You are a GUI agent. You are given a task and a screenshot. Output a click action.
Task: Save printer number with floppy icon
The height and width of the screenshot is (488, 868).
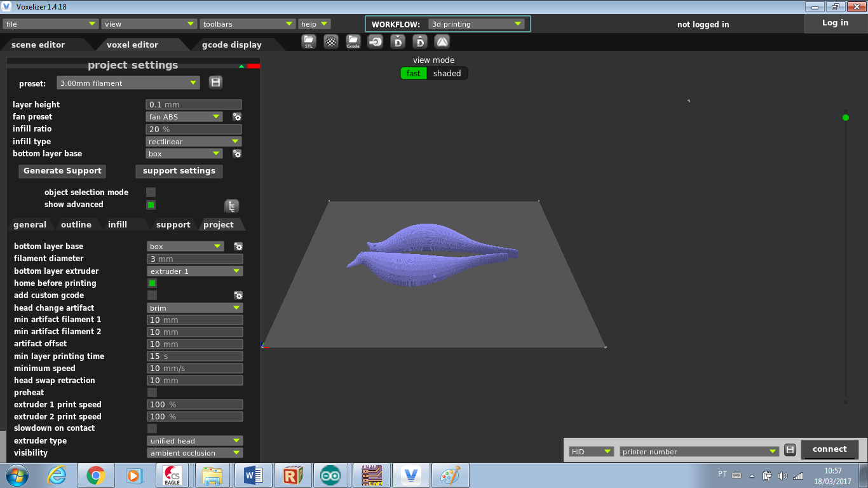click(x=790, y=450)
